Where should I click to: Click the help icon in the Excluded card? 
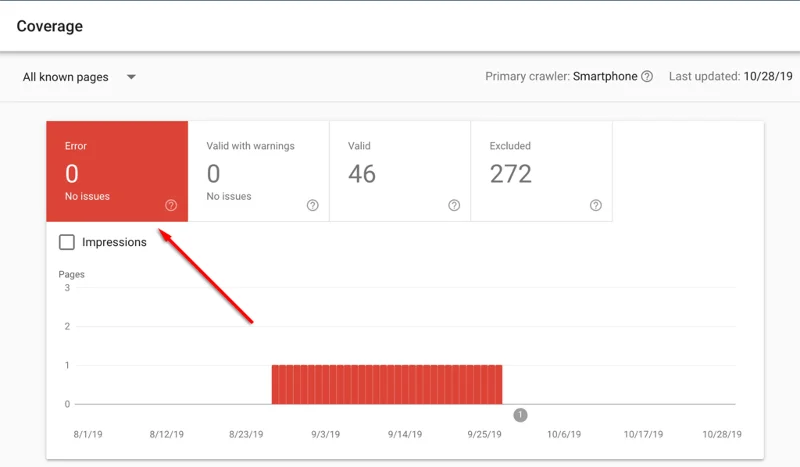tap(595, 205)
